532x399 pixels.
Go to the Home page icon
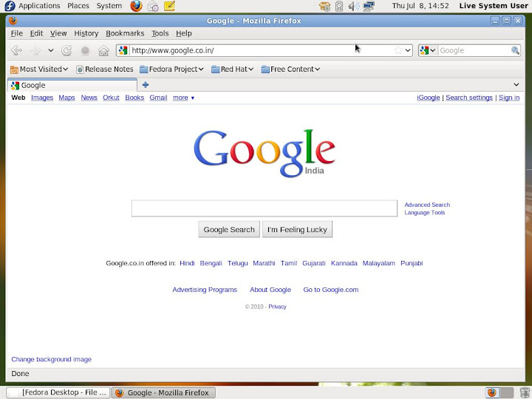click(x=103, y=50)
